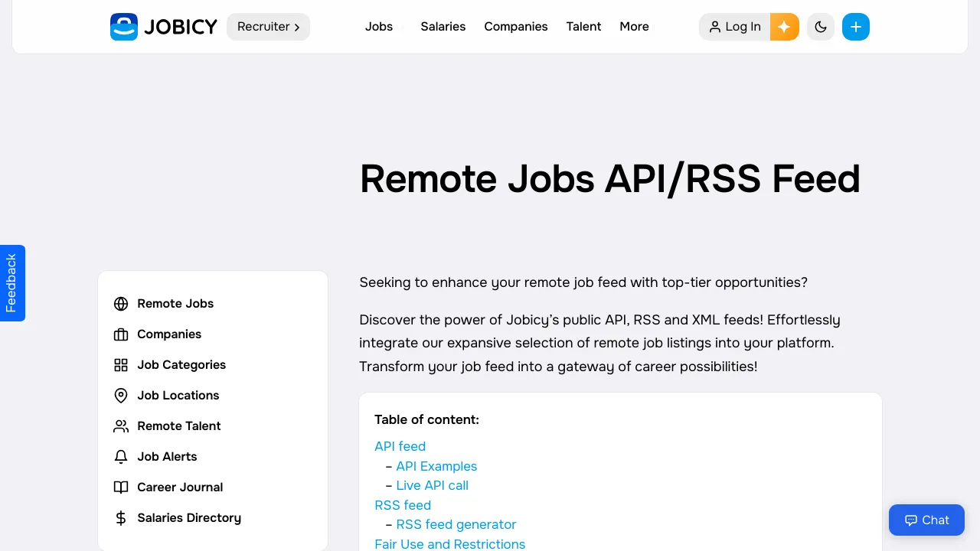The width and height of the screenshot is (980, 551).
Task: Click the book icon beside Career Journal
Action: point(121,487)
